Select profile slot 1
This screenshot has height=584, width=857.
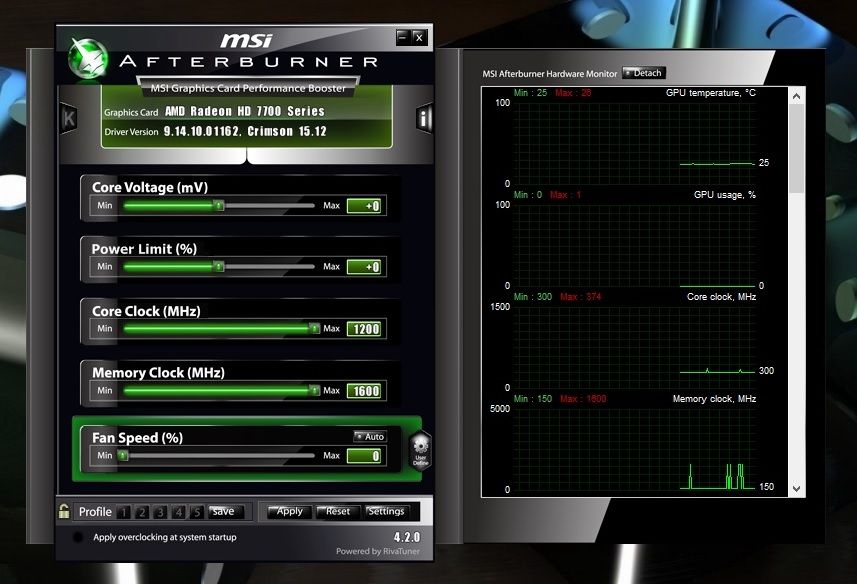click(x=124, y=512)
